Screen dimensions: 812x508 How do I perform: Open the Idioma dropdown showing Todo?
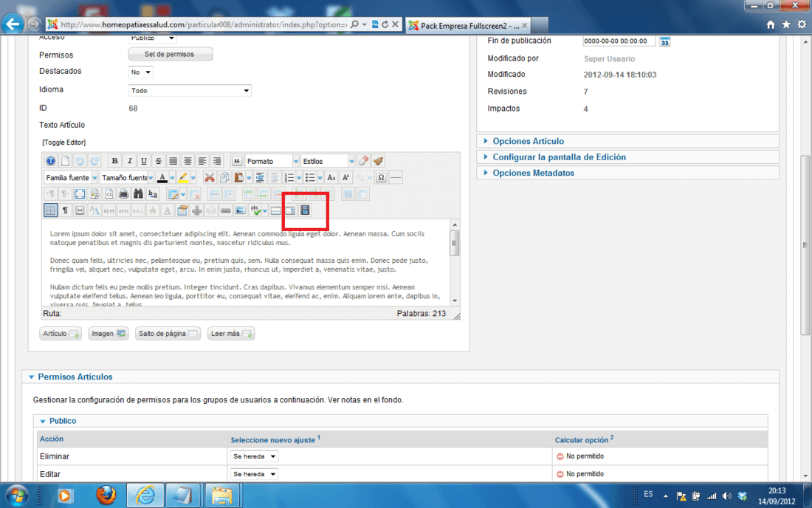pyautogui.click(x=190, y=91)
